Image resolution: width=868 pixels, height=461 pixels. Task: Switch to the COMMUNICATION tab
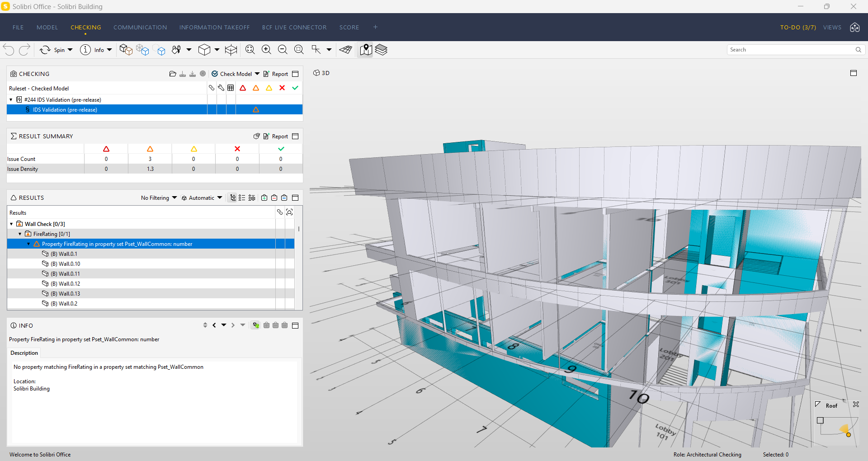(x=140, y=28)
